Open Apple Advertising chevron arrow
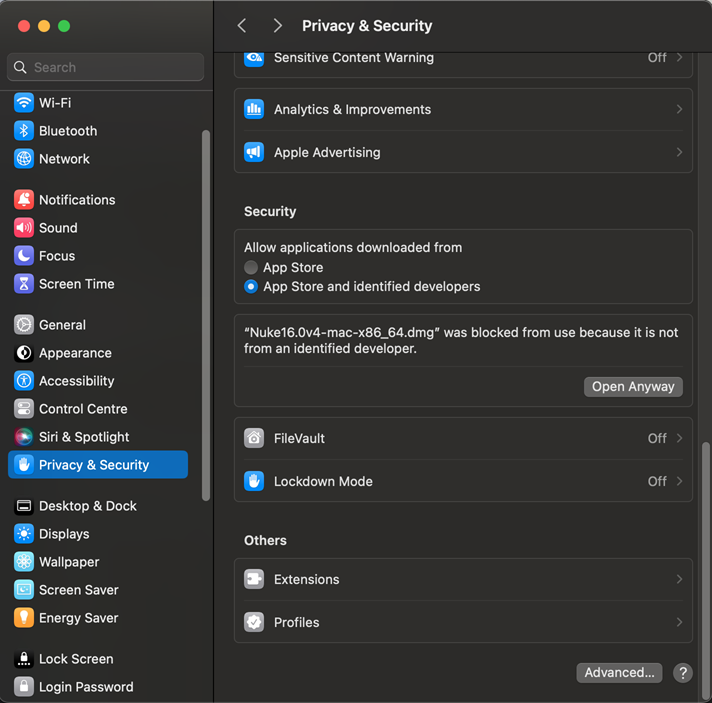The image size is (712, 703). coord(679,152)
